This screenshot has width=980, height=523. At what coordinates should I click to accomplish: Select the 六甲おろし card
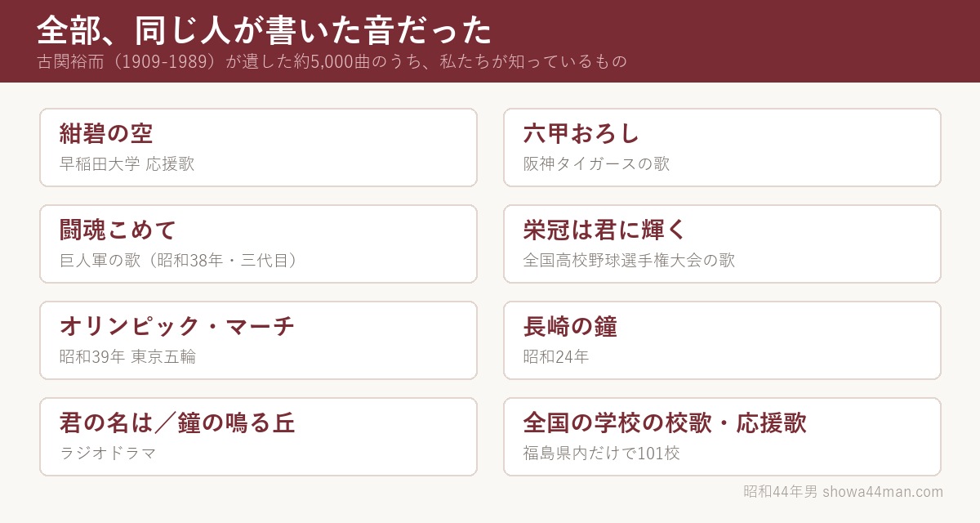click(x=722, y=148)
